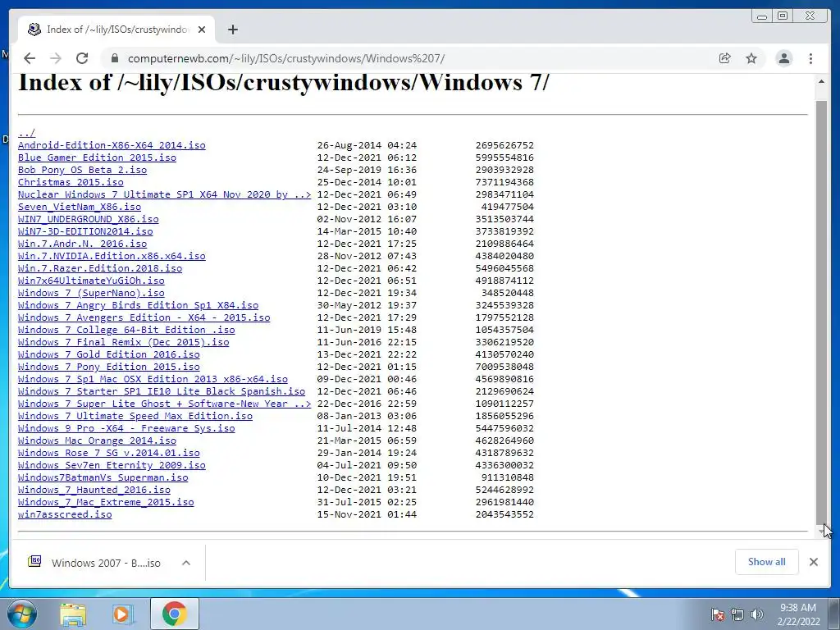Download Windows 7 College 64-Bit Edition
Viewport: 840px width, 630px height.
126,330
